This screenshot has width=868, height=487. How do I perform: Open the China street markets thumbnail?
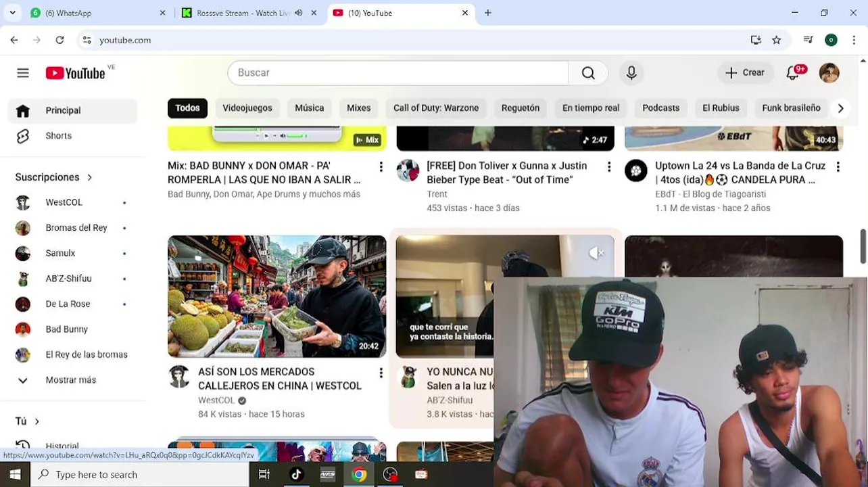click(x=276, y=296)
